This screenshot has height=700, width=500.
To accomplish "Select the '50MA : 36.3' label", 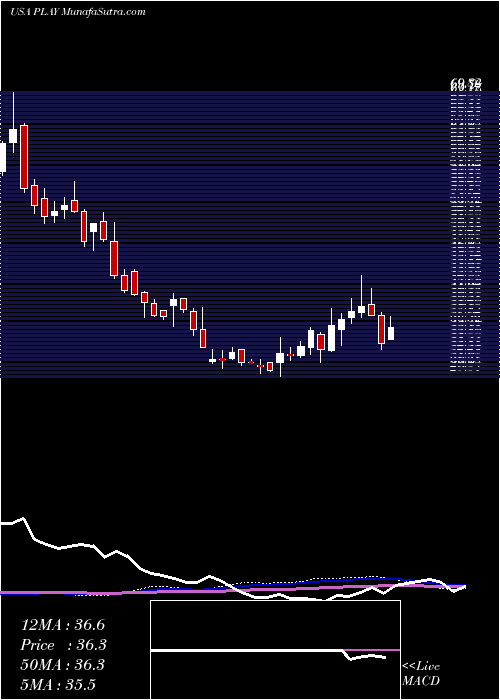I will click(x=62, y=665).
